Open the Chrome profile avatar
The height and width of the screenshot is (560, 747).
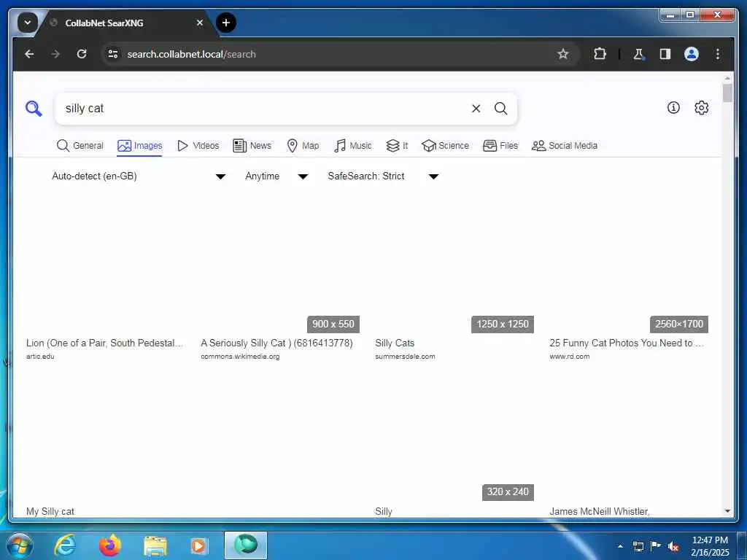(692, 54)
